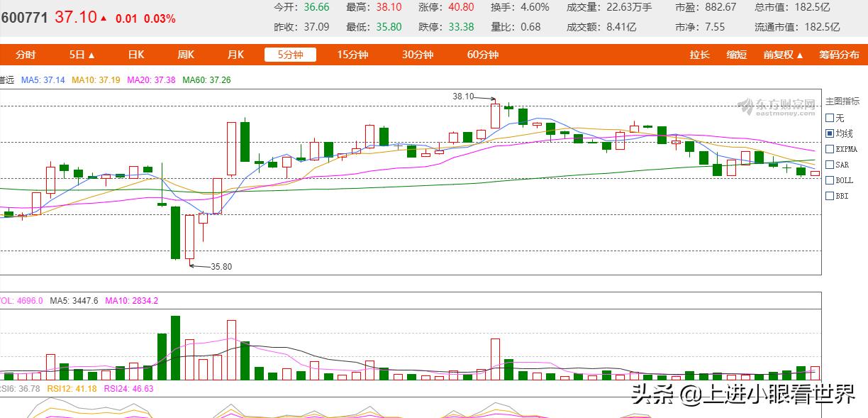Switch to the 周K weekly chart
The height and width of the screenshot is (418, 868).
[x=185, y=54]
